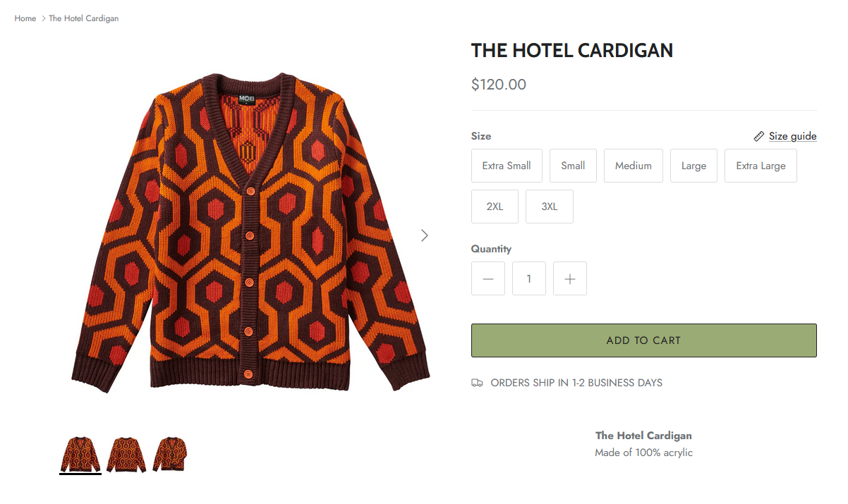848x504 pixels.
Task: Show the second cardigan thumbnail image
Action: pyautogui.click(x=126, y=455)
